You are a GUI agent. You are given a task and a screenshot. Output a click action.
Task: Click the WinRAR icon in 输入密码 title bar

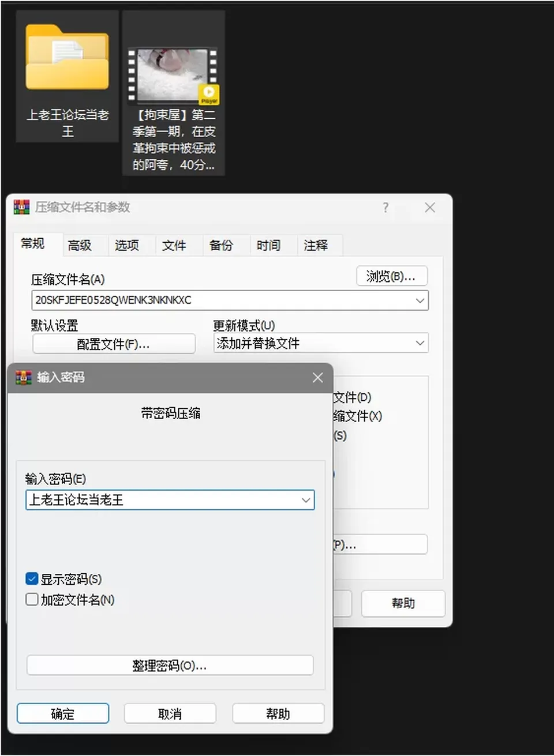[x=23, y=378]
